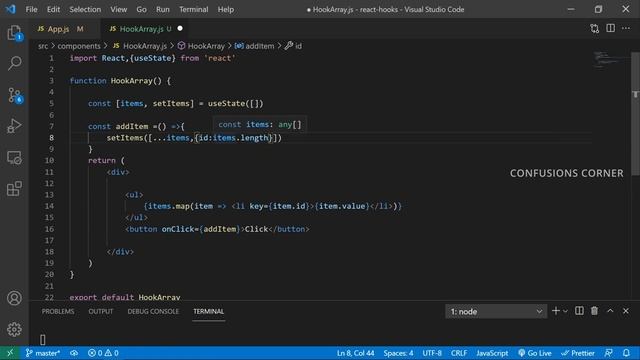Open the Run menu
Image resolution: width=640 pixels, height=360 pixels.
pyautogui.click(x=162, y=9)
